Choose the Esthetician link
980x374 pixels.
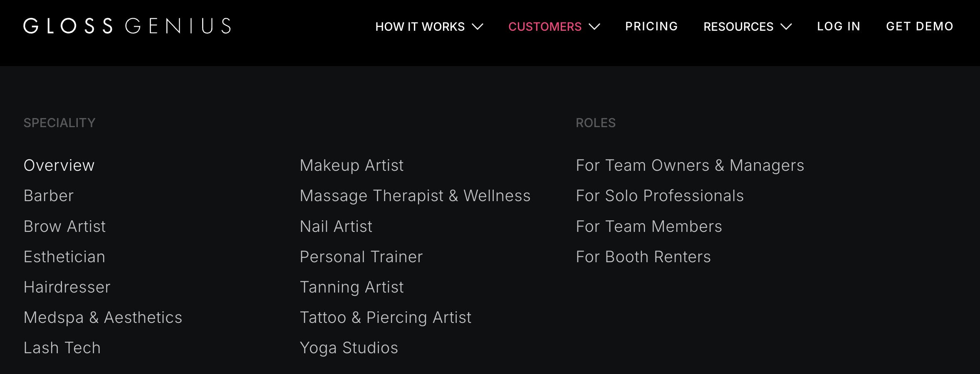click(x=64, y=257)
